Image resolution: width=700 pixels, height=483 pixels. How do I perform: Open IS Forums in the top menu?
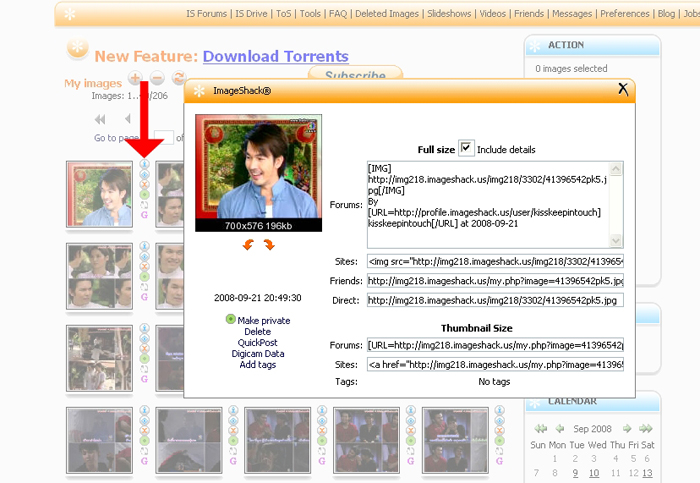point(207,14)
